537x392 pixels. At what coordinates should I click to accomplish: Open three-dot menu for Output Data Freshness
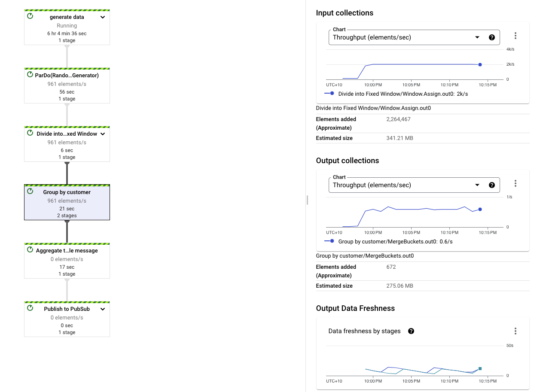516,331
